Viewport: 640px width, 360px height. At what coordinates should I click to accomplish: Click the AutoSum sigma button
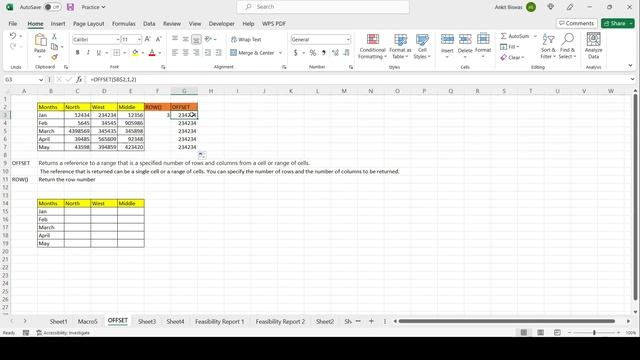click(515, 36)
